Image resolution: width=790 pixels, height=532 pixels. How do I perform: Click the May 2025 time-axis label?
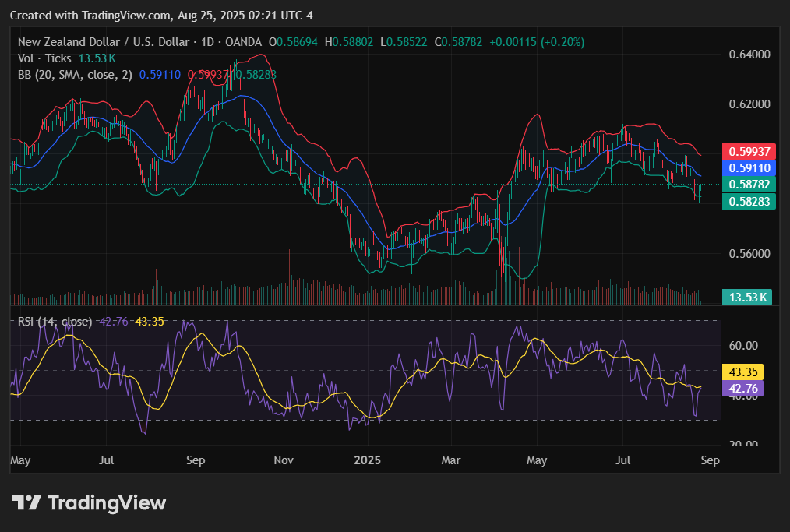point(537,460)
